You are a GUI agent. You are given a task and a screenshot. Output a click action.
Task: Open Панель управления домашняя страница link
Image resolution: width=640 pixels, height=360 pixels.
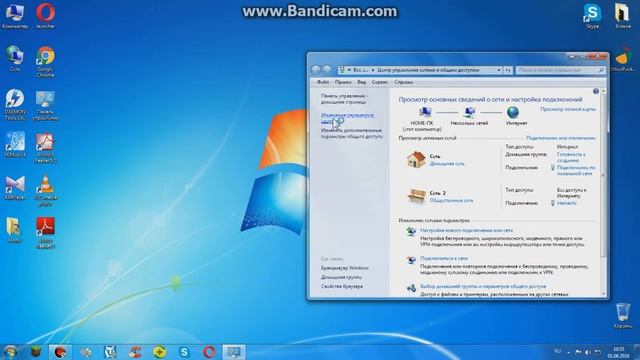coord(344,99)
